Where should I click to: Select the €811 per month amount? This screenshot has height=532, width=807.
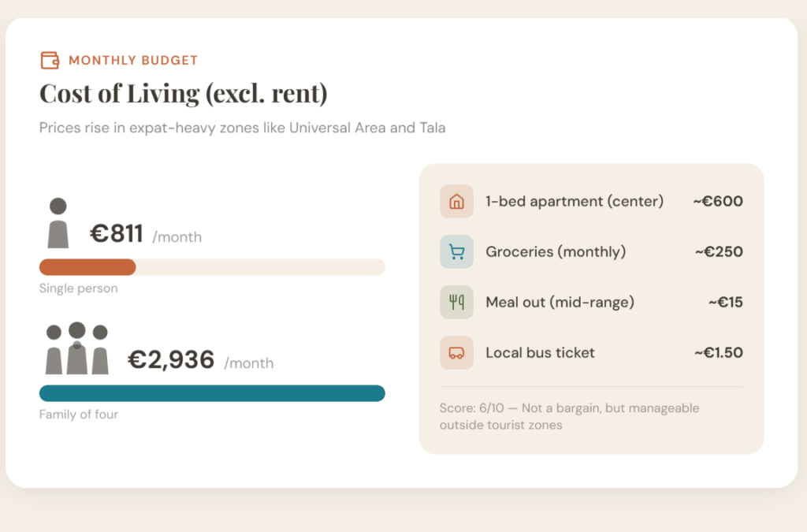(x=116, y=234)
